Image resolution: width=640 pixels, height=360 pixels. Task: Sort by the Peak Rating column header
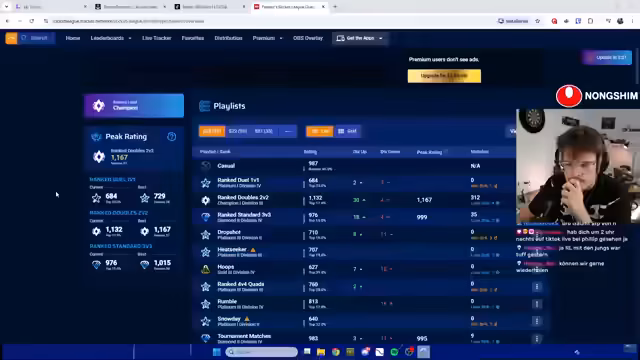click(429, 152)
